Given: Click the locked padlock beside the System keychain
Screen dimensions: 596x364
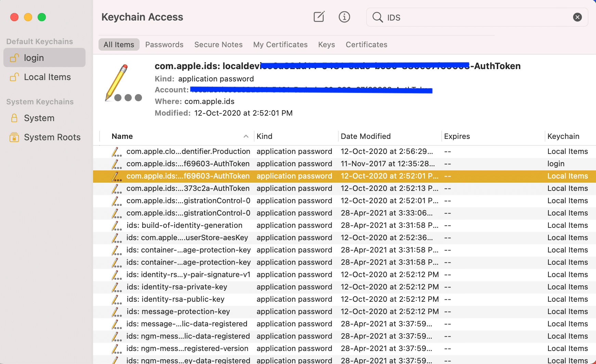Looking at the screenshot, I should [14, 118].
